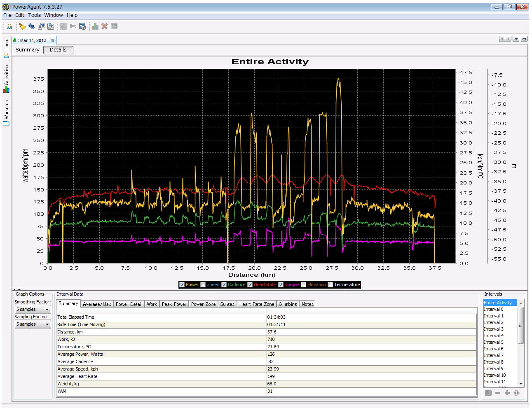Switch to the Average/Max tab
The width and height of the screenshot is (532, 408).
[97, 304]
